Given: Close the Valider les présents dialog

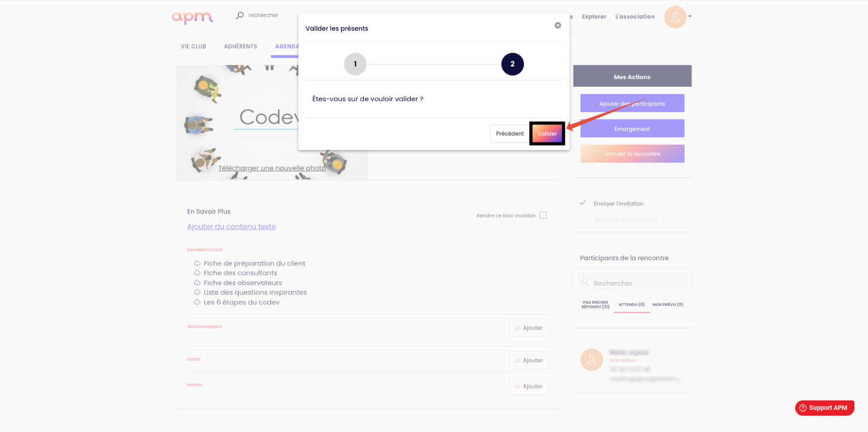Looking at the screenshot, I should tap(558, 25).
